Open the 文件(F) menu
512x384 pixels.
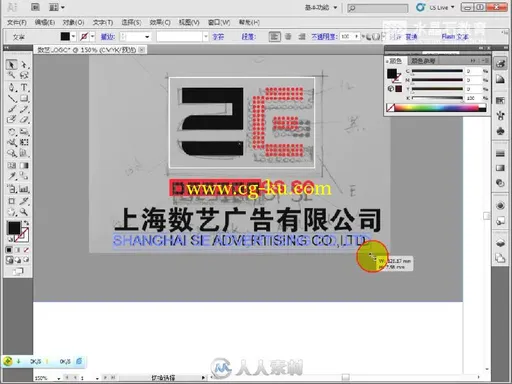point(17,22)
